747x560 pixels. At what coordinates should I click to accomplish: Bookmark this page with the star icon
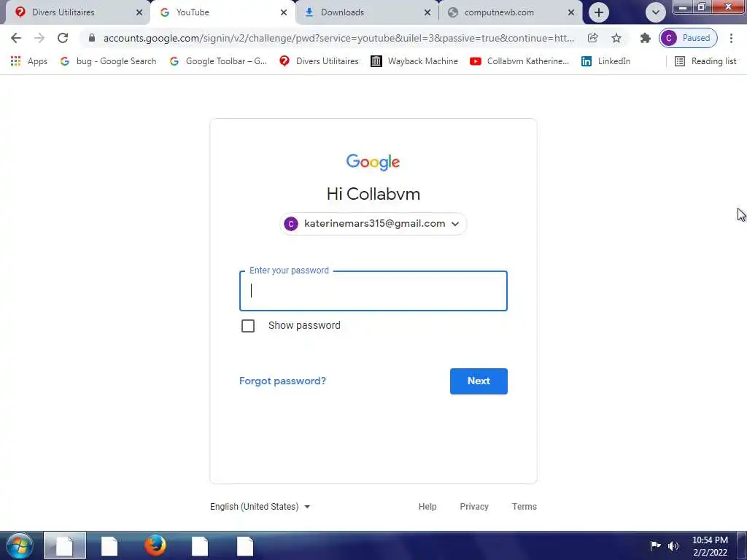616,38
